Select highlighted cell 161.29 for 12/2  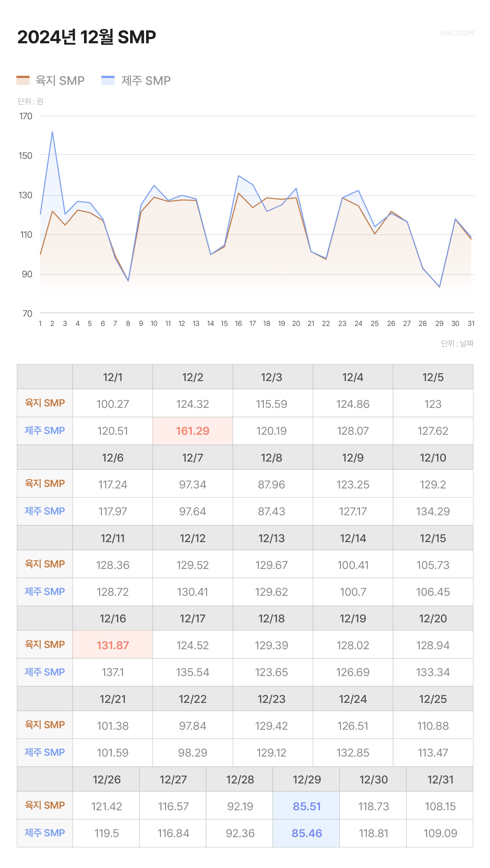[x=193, y=431]
